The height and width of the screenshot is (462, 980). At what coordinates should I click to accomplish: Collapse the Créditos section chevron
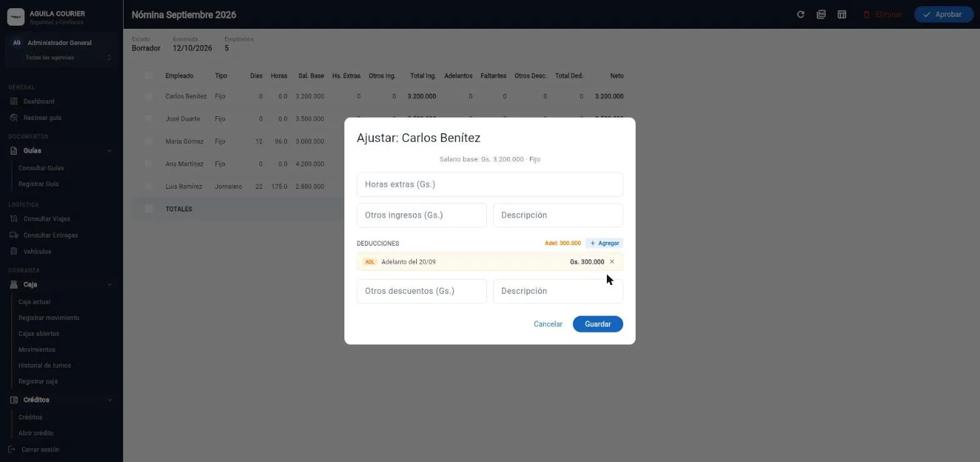click(109, 399)
